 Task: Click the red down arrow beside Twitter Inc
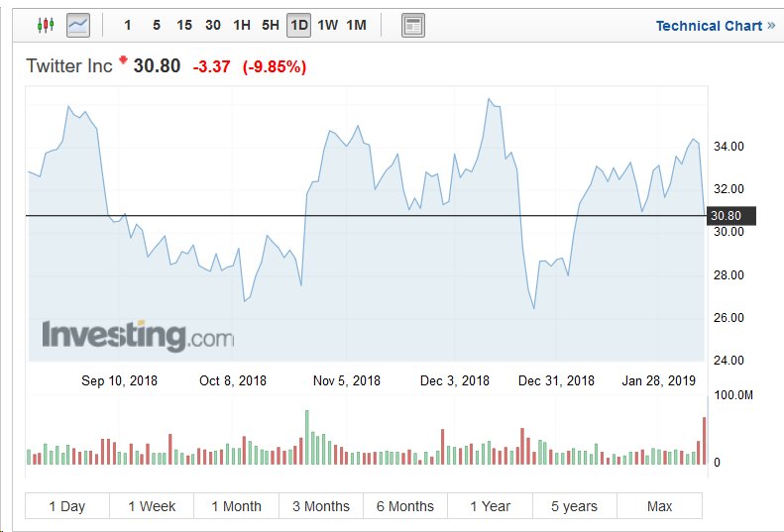123,60
